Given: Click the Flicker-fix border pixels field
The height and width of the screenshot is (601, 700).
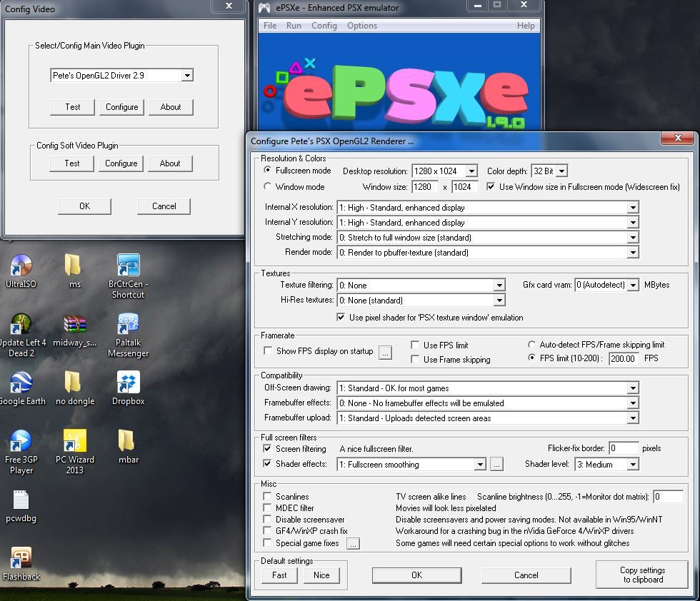Looking at the screenshot, I should tap(623, 449).
